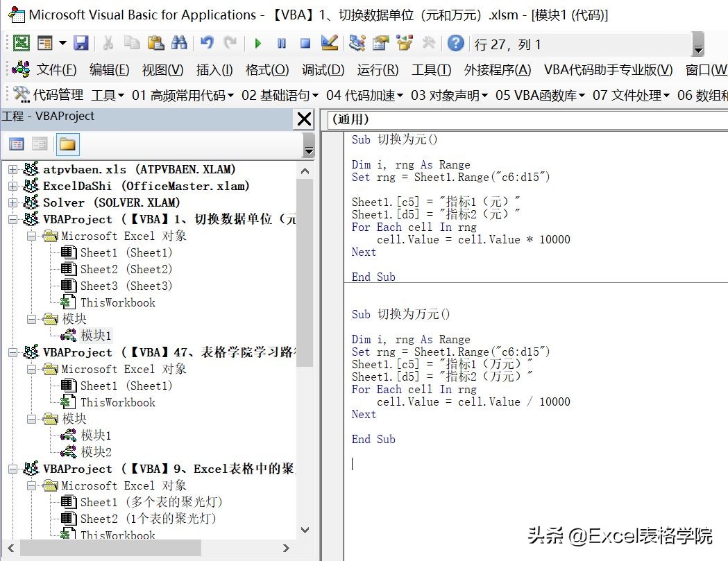Switch to Microsoft Excel view icon
Viewport: 728px width, 561px height.
[21, 43]
